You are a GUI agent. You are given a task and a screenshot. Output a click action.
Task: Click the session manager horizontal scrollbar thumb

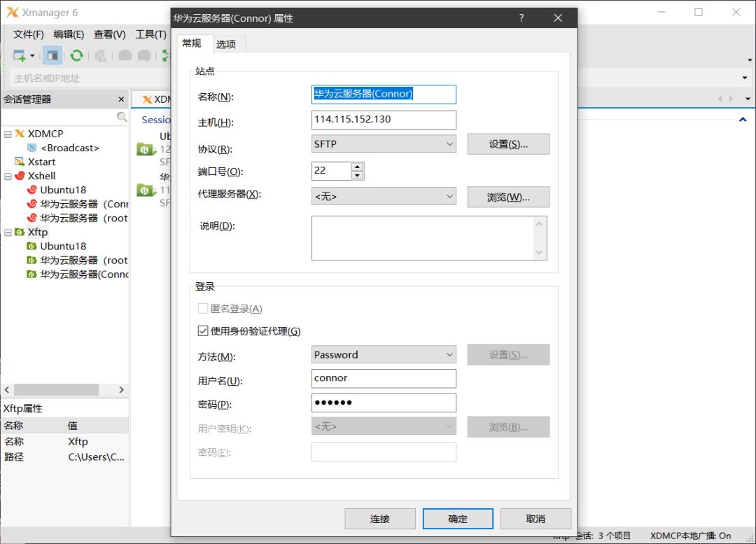57,390
